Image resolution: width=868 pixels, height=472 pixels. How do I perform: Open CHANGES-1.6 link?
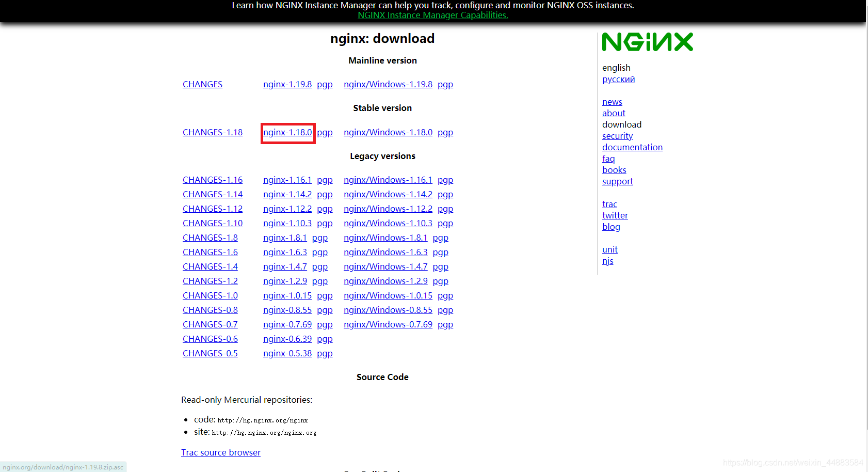(x=210, y=252)
